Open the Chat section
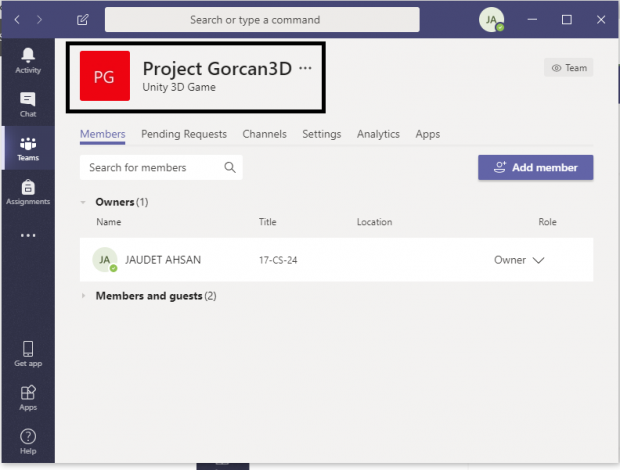 [x=28, y=104]
